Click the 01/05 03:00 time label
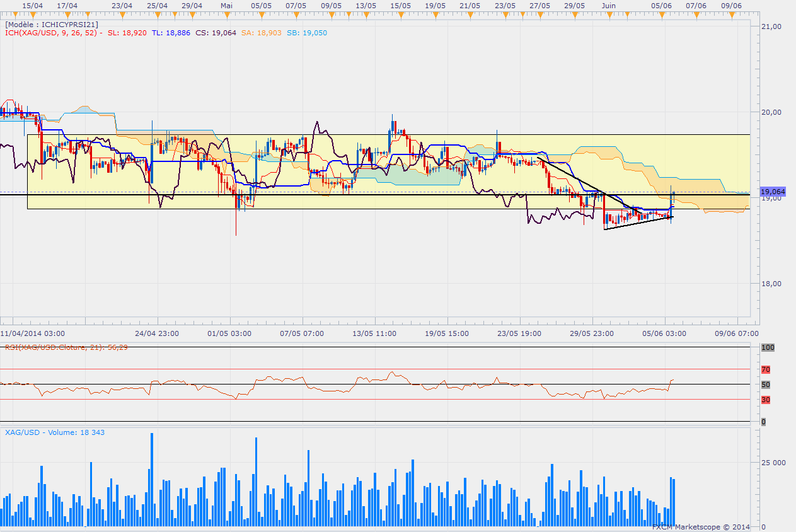Screen dimensions: 796x532 click(229, 333)
